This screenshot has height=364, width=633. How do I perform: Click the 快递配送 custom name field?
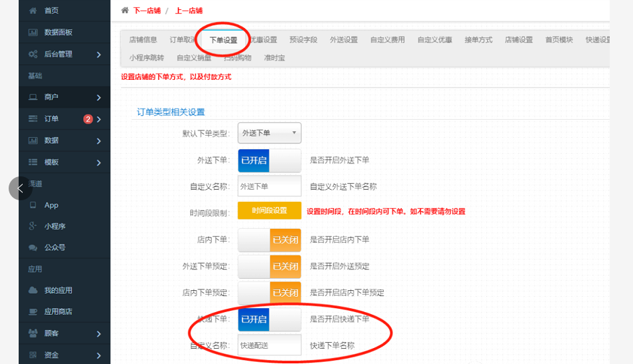(269, 345)
